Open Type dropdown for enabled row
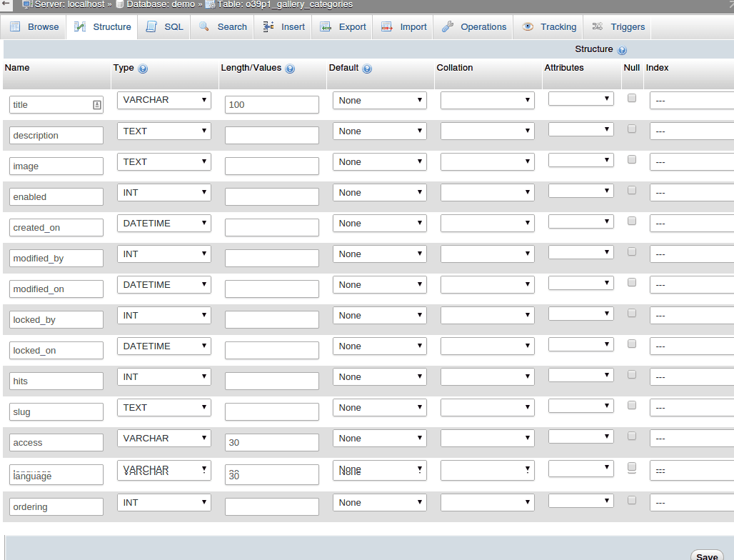This screenshot has width=734, height=560. point(164,192)
